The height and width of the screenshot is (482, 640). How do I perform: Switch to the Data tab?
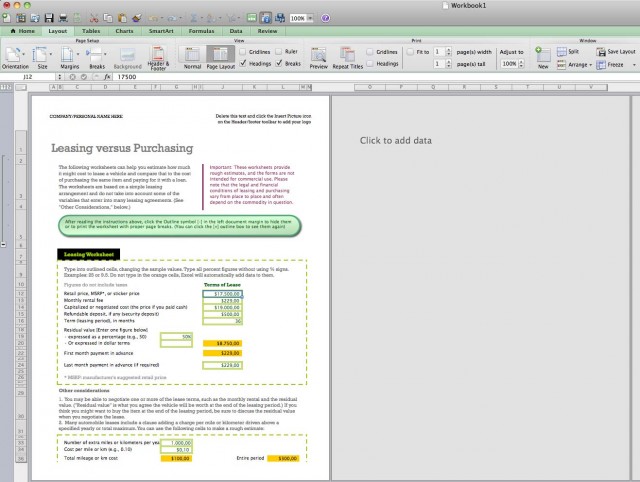(x=236, y=31)
